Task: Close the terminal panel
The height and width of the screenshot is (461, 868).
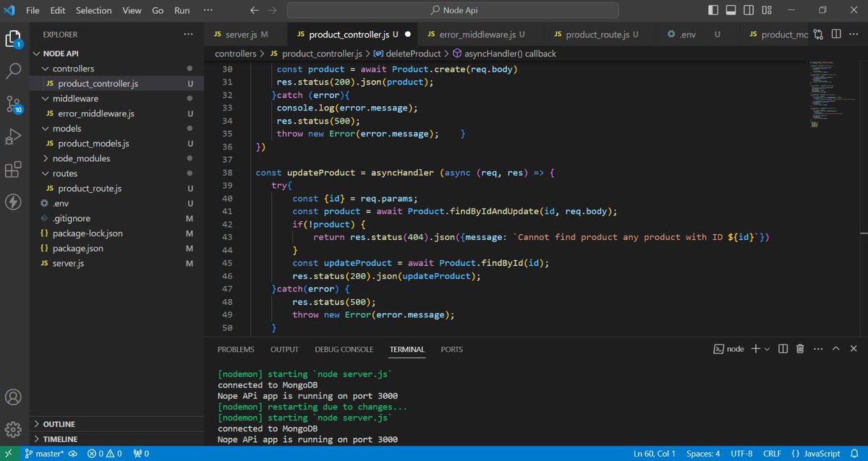Action: (x=854, y=349)
